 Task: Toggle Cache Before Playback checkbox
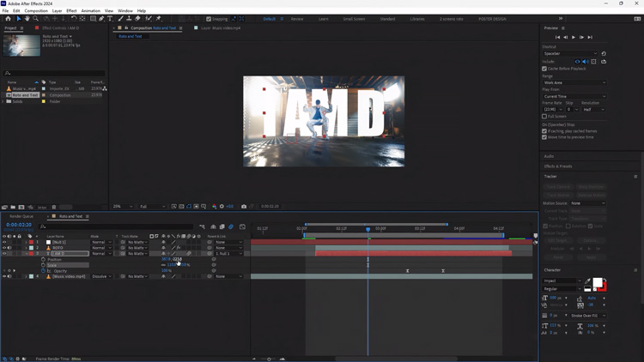(x=544, y=69)
